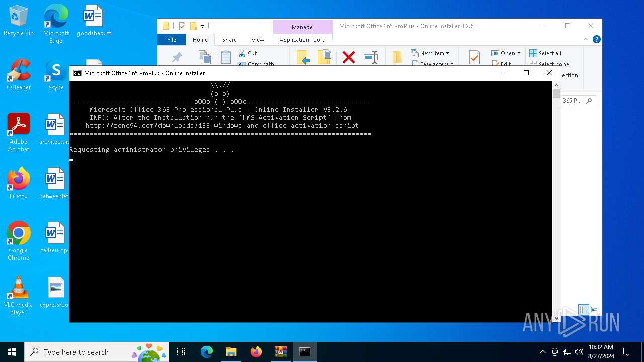The height and width of the screenshot is (362, 644).
Task: Click New folder icon in quick access toolbar
Action: pos(193,26)
